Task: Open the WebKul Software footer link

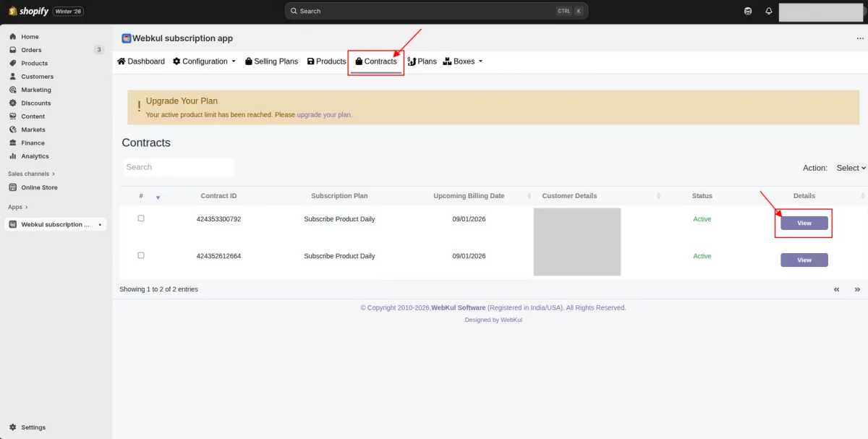Action: (x=459, y=307)
